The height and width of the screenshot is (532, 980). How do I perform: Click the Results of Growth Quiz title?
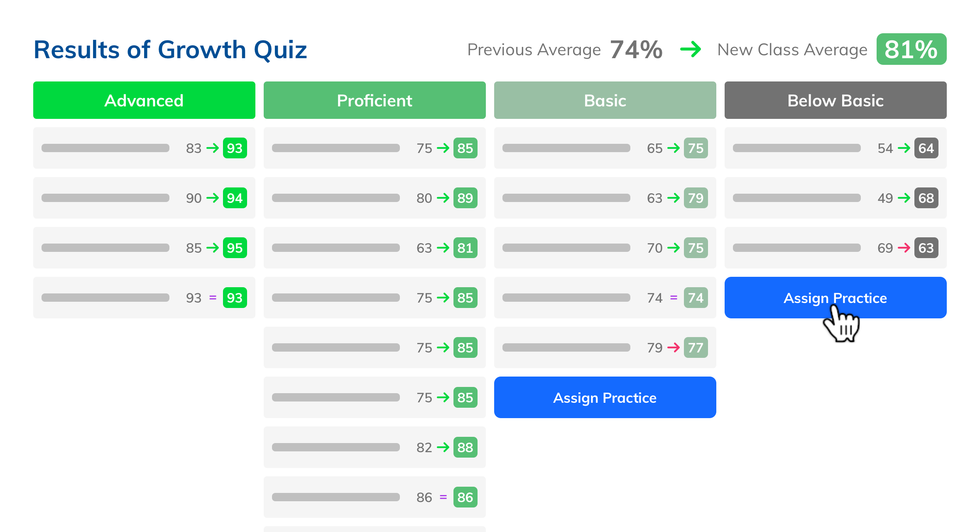pyautogui.click(x=170, y=49)
